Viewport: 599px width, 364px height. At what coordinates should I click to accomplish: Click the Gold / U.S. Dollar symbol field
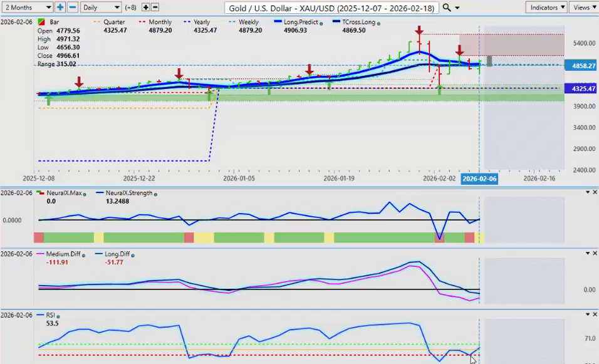point(332,8)
